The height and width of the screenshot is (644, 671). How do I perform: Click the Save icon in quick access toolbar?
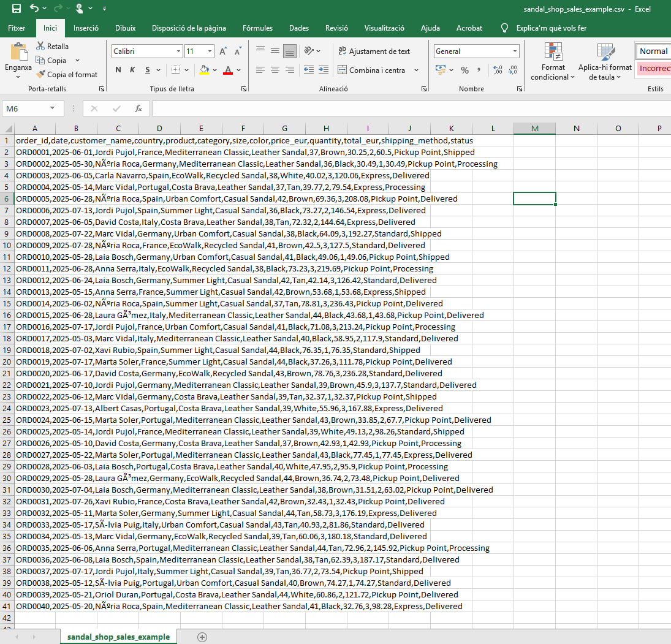[x=17, y=9]
